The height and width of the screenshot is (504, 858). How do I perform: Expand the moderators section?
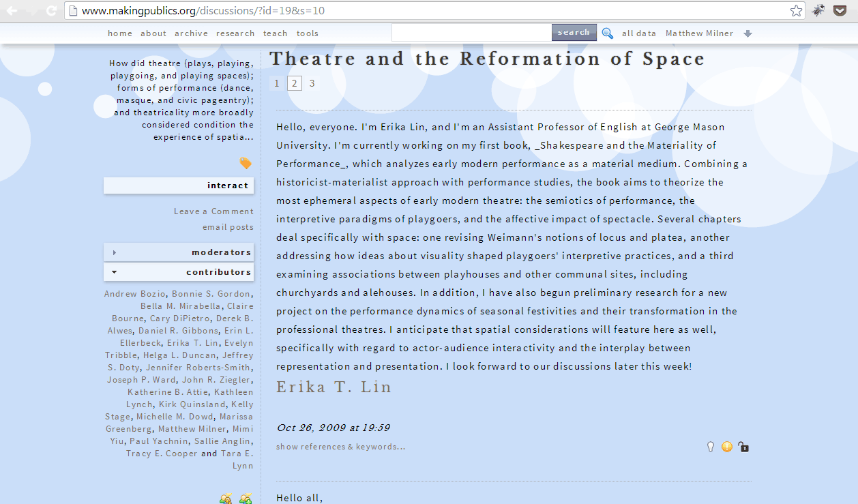(x=179, y=252)
